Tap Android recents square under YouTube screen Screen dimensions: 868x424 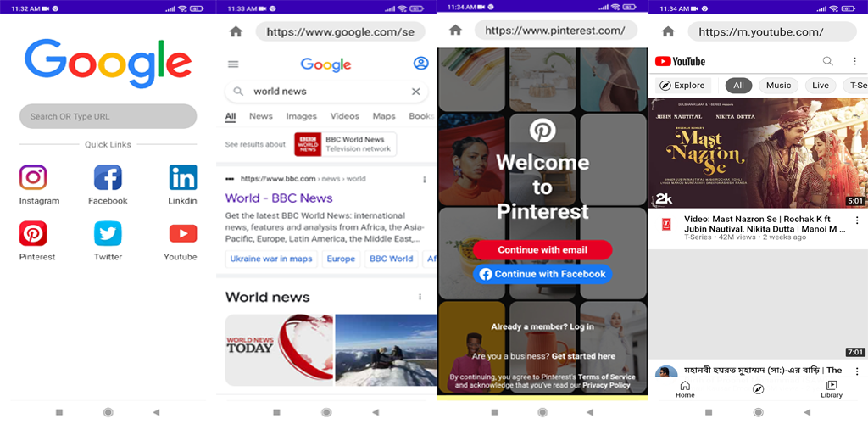point(709,412)
